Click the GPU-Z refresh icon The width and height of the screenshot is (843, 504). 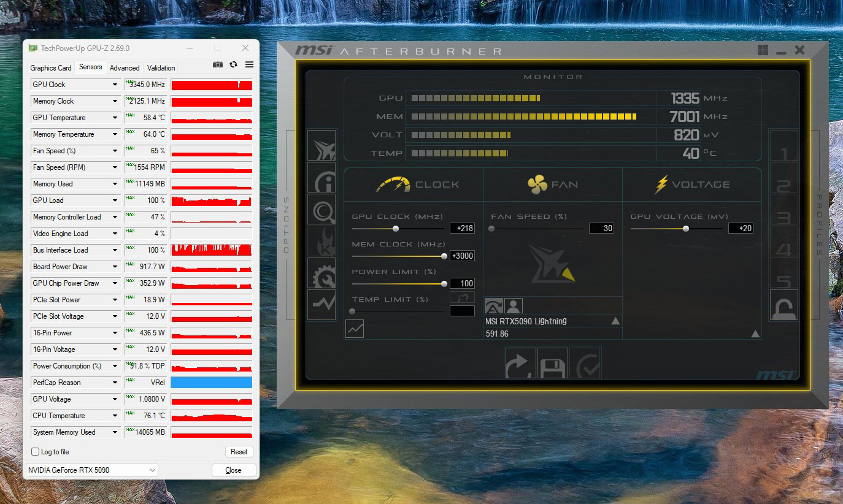233,64
